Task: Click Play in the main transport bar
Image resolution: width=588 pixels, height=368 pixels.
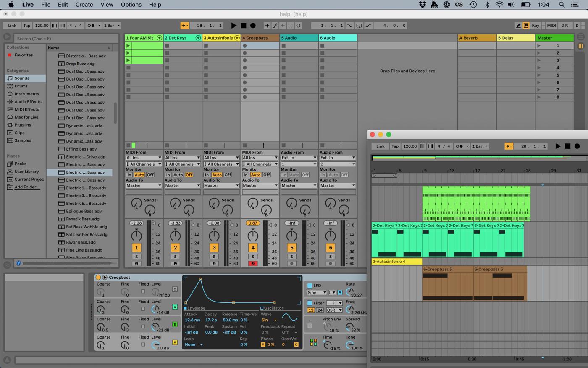Action: (x=234, y=26)
